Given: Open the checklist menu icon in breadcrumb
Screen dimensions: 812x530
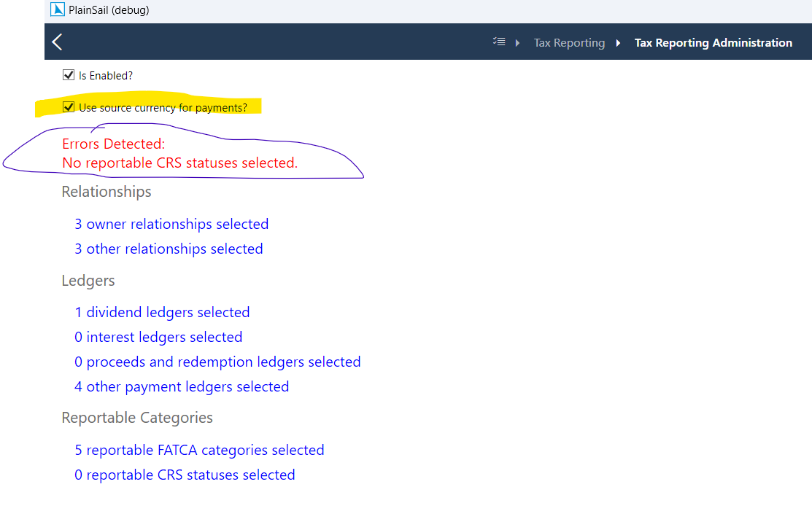Looking at the screenshot, I should [499, 42].
